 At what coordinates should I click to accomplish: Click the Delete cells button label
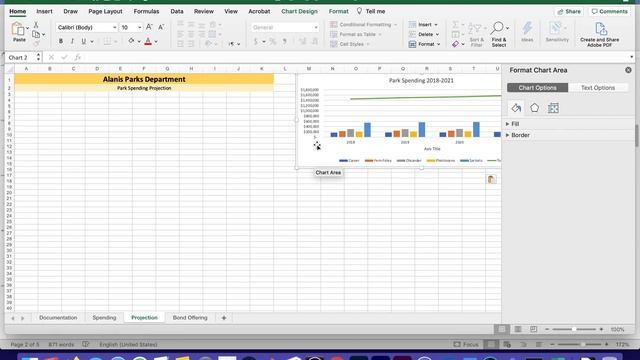(426, 34)
